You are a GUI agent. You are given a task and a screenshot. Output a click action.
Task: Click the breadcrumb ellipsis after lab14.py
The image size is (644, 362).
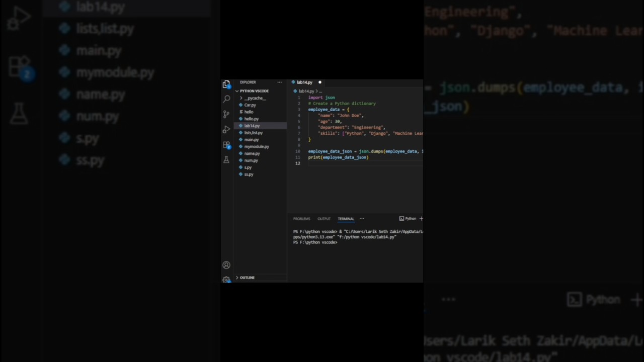coord(320,92)
